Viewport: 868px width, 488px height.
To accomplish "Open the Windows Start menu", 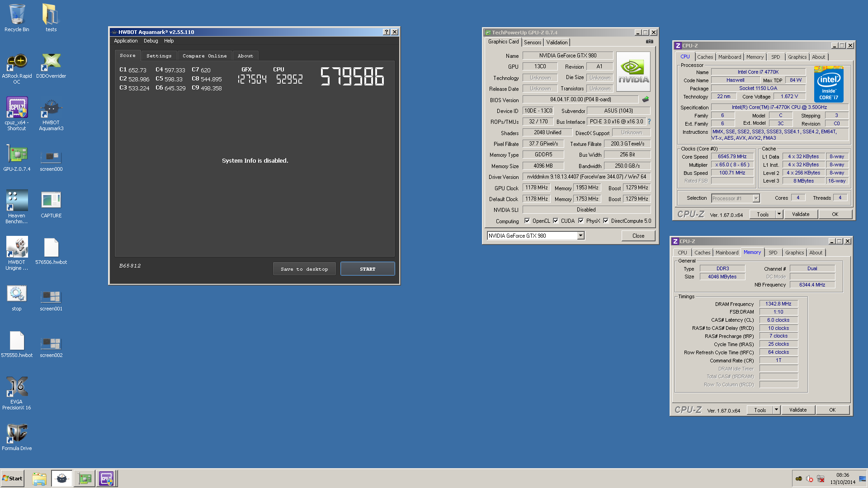I will (x=12, y=479).
